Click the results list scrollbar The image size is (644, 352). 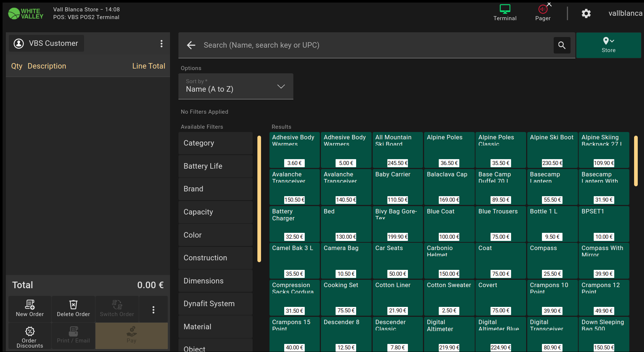636,161
